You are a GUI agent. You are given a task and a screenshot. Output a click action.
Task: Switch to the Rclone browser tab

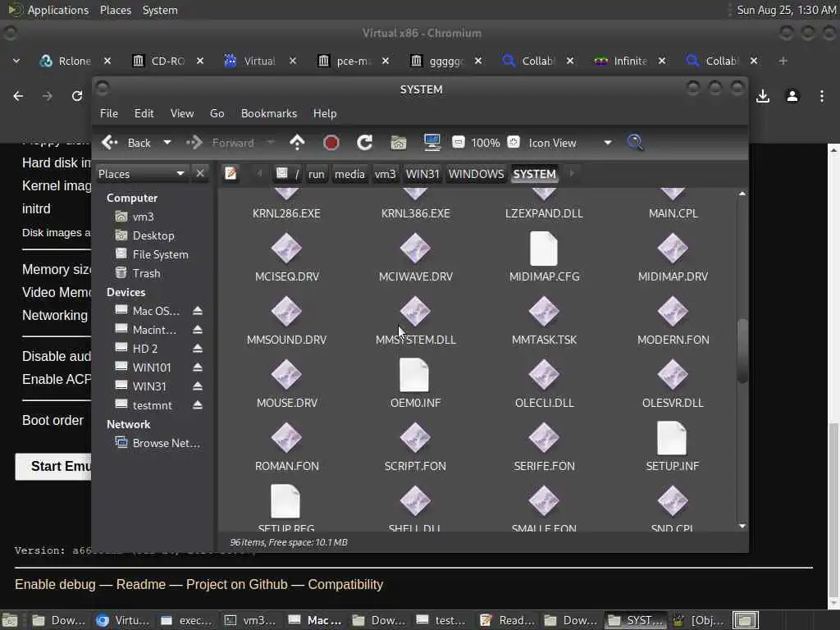74,61
